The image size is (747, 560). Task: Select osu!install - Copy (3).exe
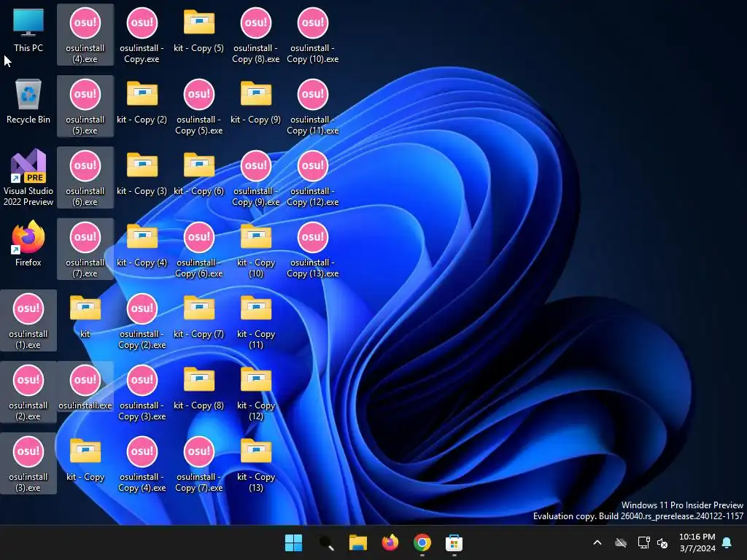coord(142,392)
